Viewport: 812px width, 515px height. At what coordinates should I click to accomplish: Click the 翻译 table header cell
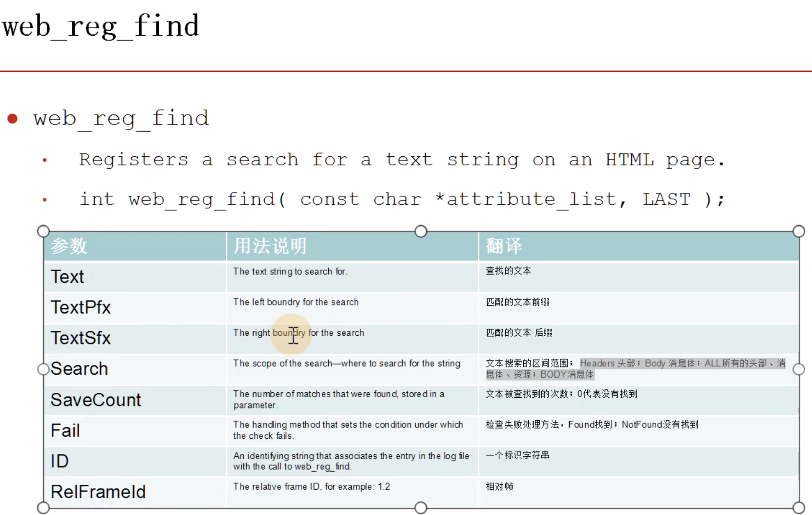tap(639, 246)
